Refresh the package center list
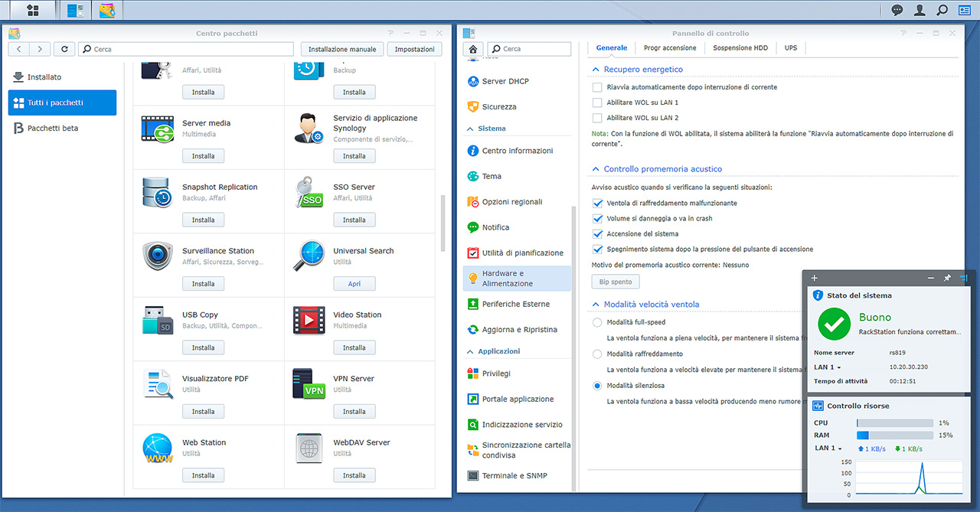The image size is (980, 512). coord(64,49)
